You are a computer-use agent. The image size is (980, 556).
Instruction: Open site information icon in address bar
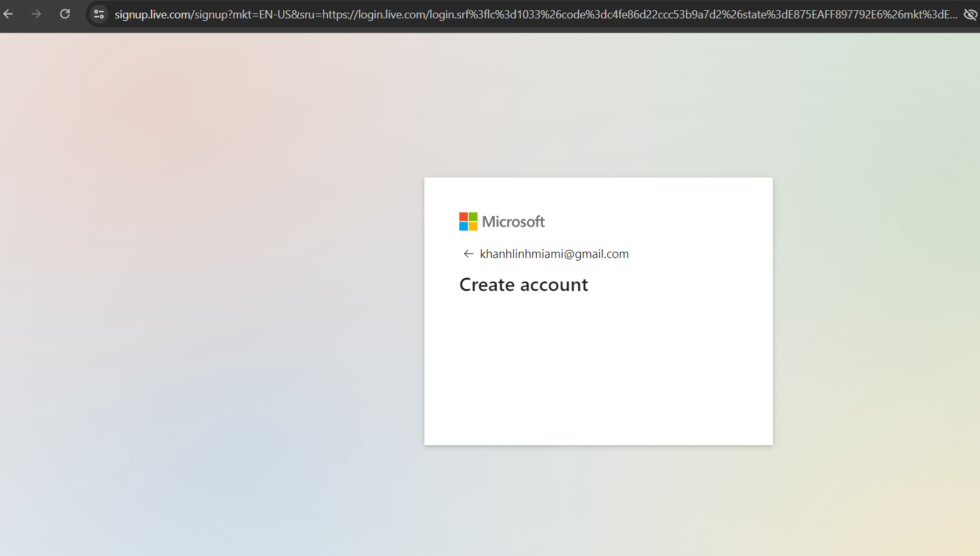click(99, 14)
